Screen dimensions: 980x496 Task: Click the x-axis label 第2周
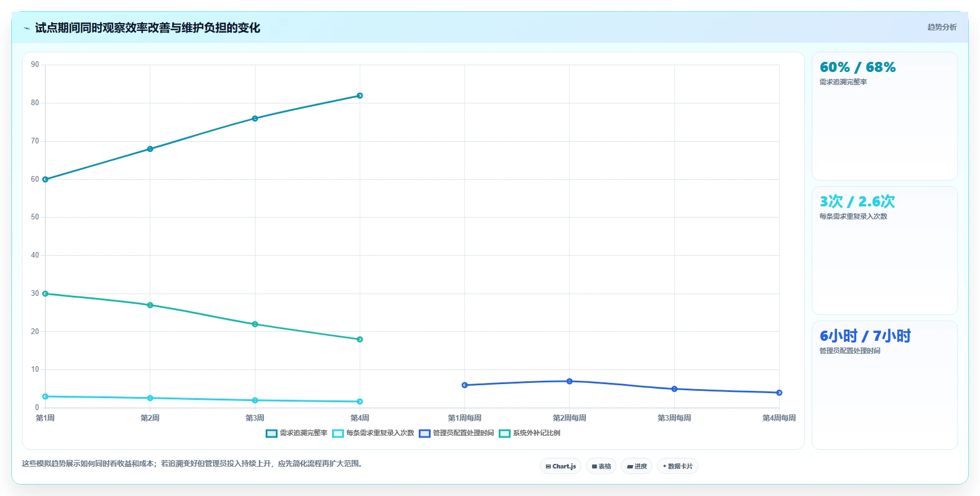pyautogui.click(x=150, y=418)
